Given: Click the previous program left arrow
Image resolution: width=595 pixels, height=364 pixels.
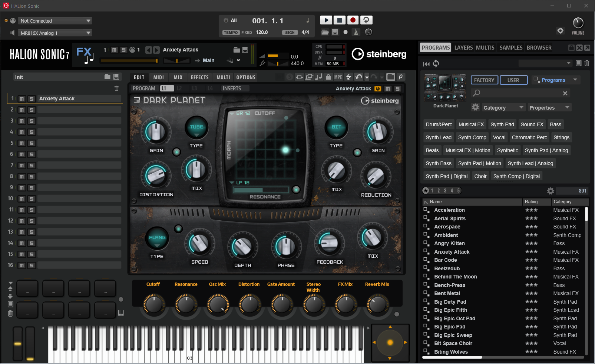Looking at the screenshot, I should point(148,50).
